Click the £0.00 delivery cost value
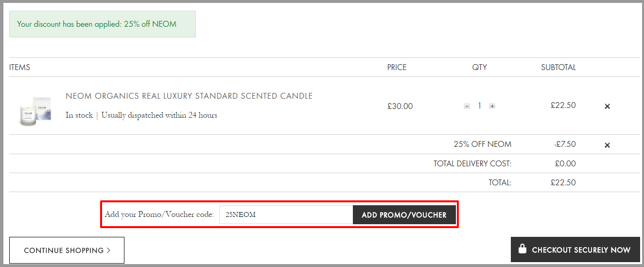The image size is (644, 267). pos(565,164)
